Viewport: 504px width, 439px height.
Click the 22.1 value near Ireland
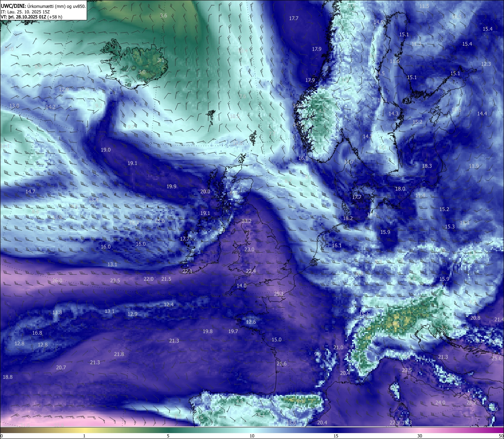187,271
